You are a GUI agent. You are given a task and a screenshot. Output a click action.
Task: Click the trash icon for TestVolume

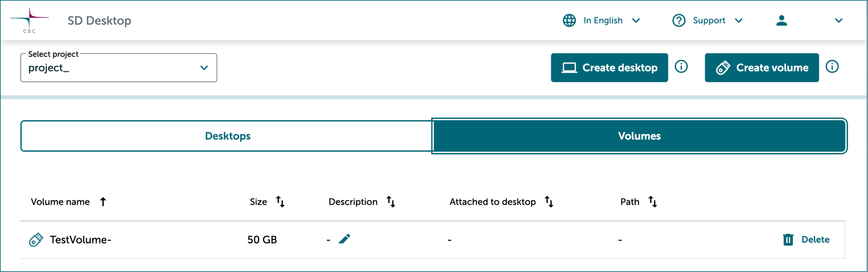pos(788,240)
